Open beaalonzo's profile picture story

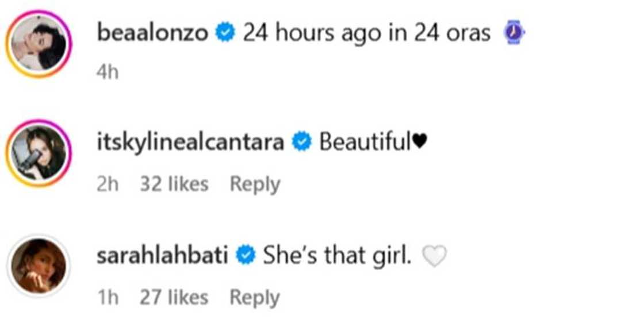pyautogui.click(x=38, y=43)
